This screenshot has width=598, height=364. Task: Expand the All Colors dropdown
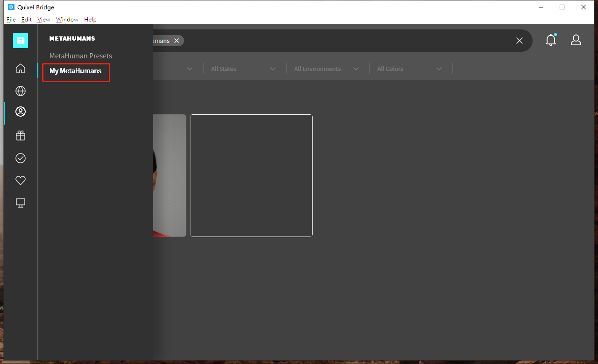(x=410, y=69)
